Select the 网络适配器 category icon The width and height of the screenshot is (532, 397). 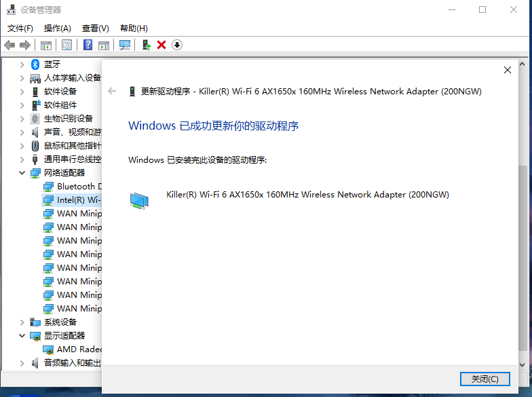(35, 173)
